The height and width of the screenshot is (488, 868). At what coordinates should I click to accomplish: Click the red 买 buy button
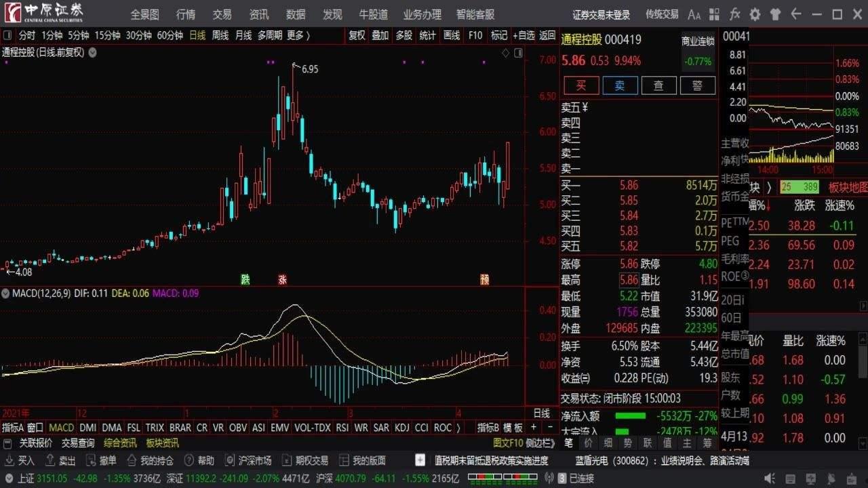click(x=581, y=85)
